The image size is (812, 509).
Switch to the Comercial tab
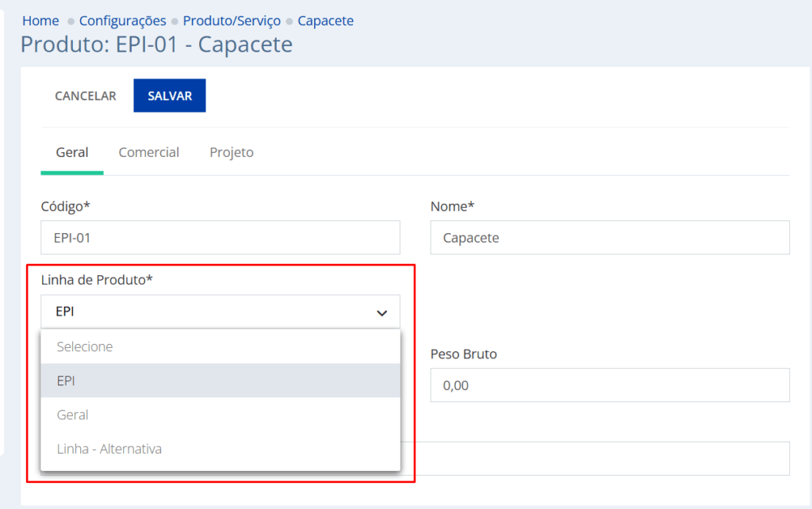tap(148, 152)
